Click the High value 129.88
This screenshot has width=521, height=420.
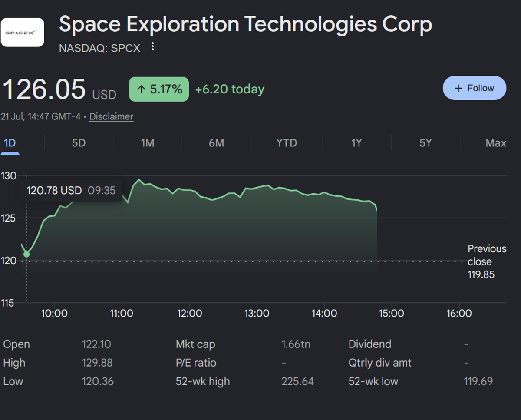(97, 363)
